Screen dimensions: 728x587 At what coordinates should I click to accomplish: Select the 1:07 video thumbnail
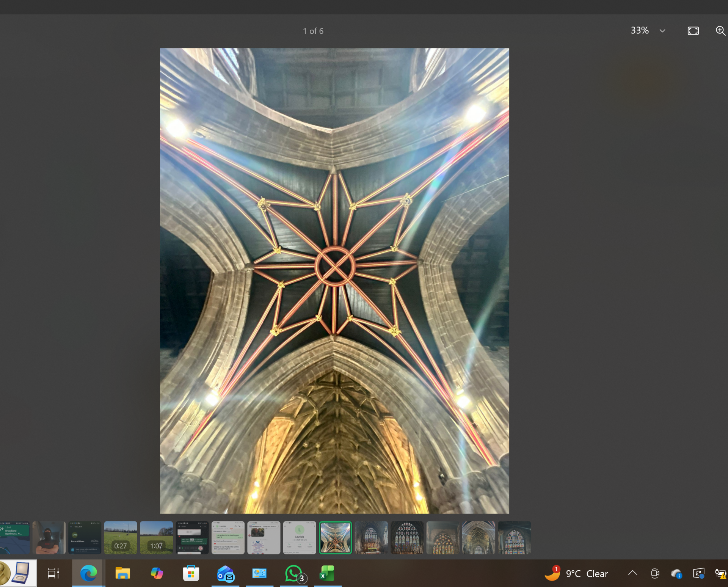point(156,537)
